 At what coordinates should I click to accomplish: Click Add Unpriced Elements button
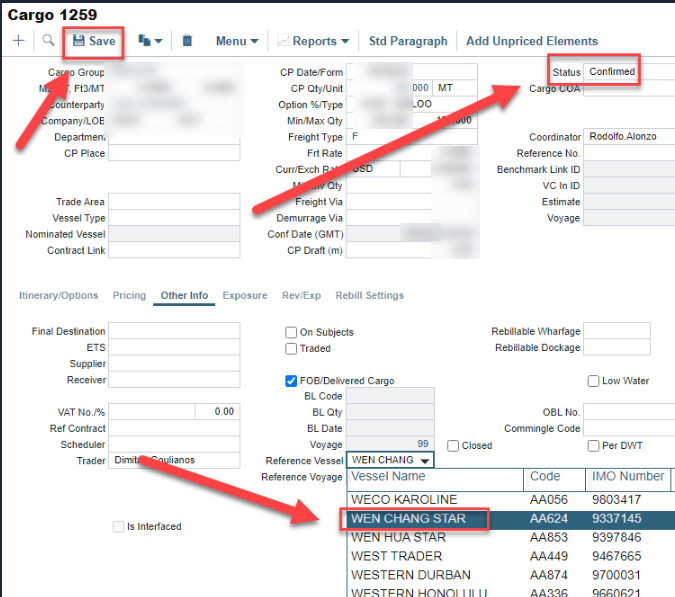pos(531,41)
